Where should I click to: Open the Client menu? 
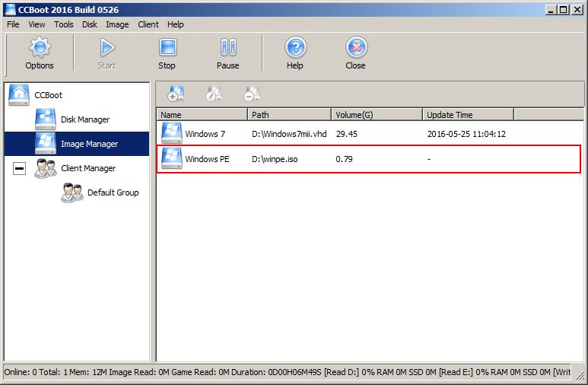coord(148,24)
